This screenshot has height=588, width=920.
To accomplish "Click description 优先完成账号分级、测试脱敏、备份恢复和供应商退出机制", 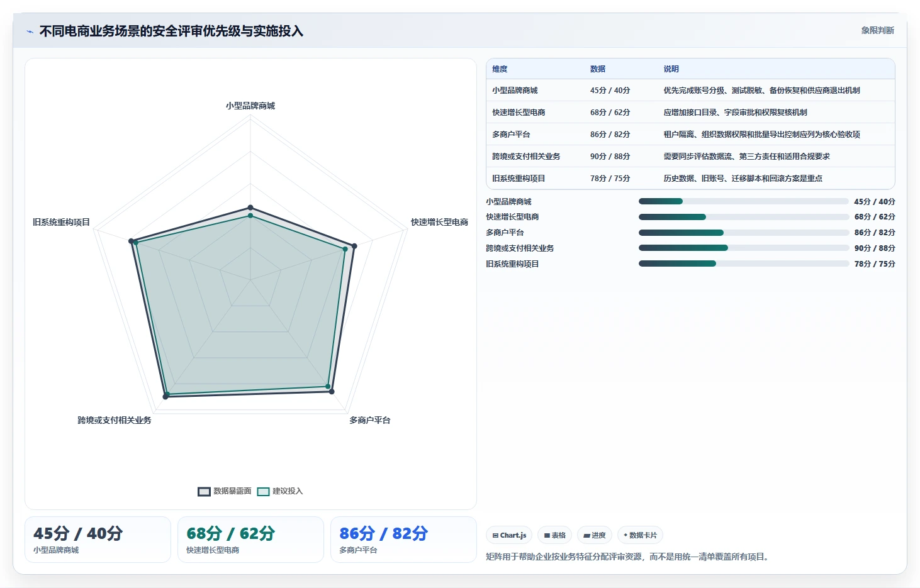I will click(x=761, y=91).
